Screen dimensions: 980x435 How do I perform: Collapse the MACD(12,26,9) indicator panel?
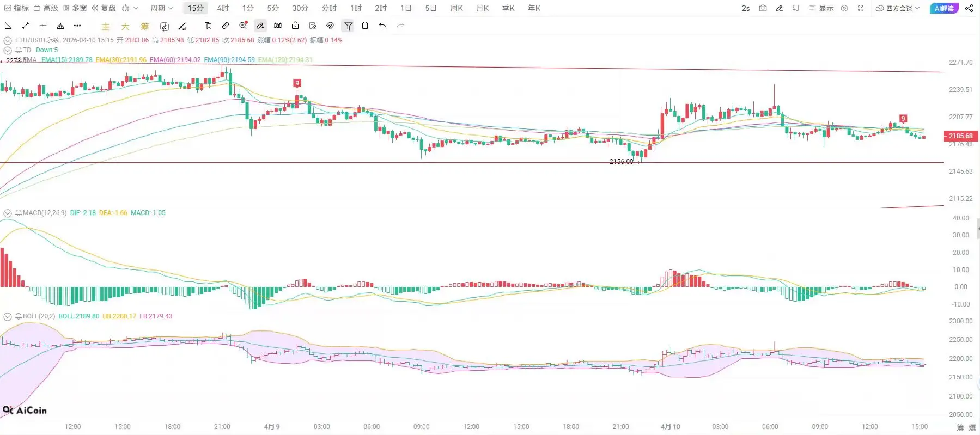pos(8,213)
